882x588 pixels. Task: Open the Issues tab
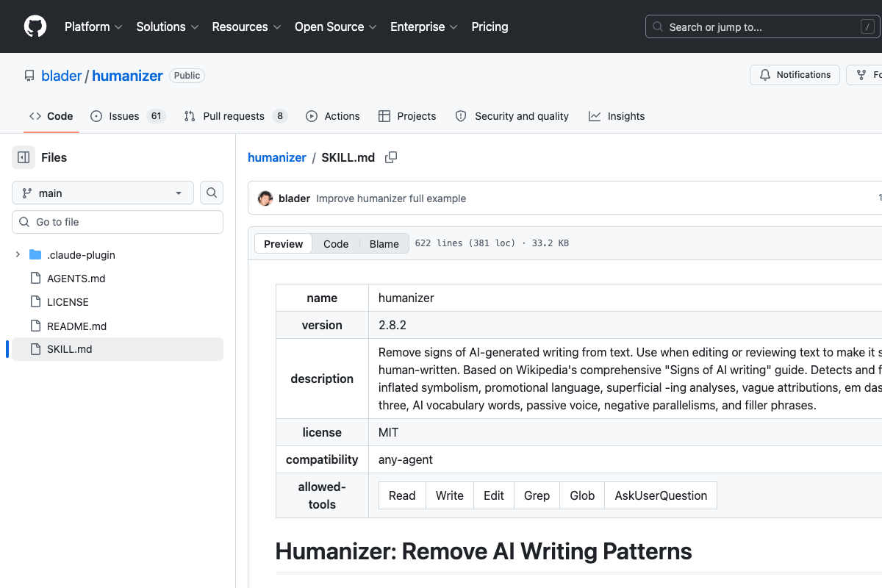pyautogui.click(x=127, y=116)
